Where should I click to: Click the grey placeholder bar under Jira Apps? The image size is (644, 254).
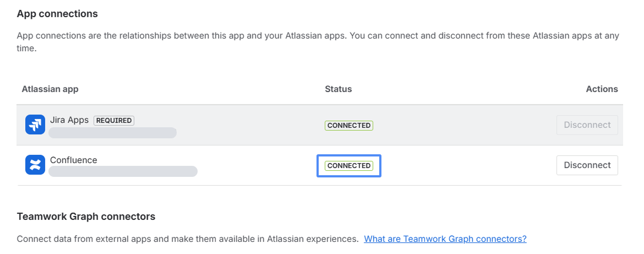point(113,133)
